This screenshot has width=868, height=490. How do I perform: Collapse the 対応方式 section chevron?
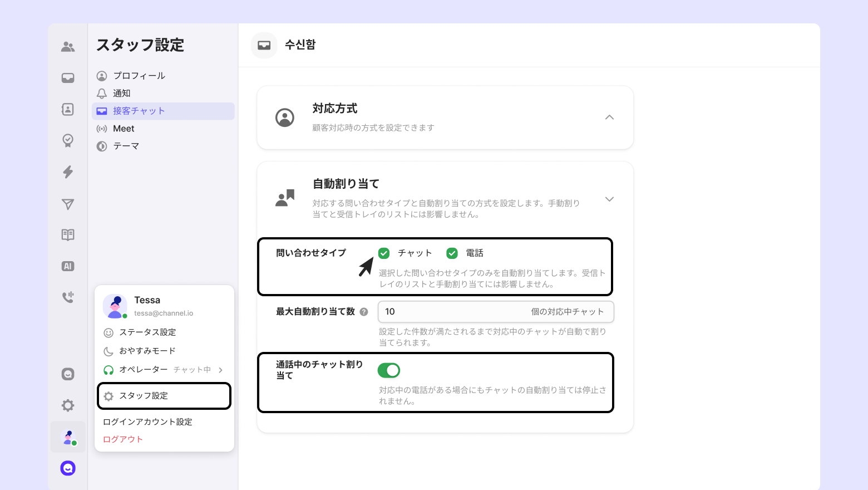coord(609,117)
